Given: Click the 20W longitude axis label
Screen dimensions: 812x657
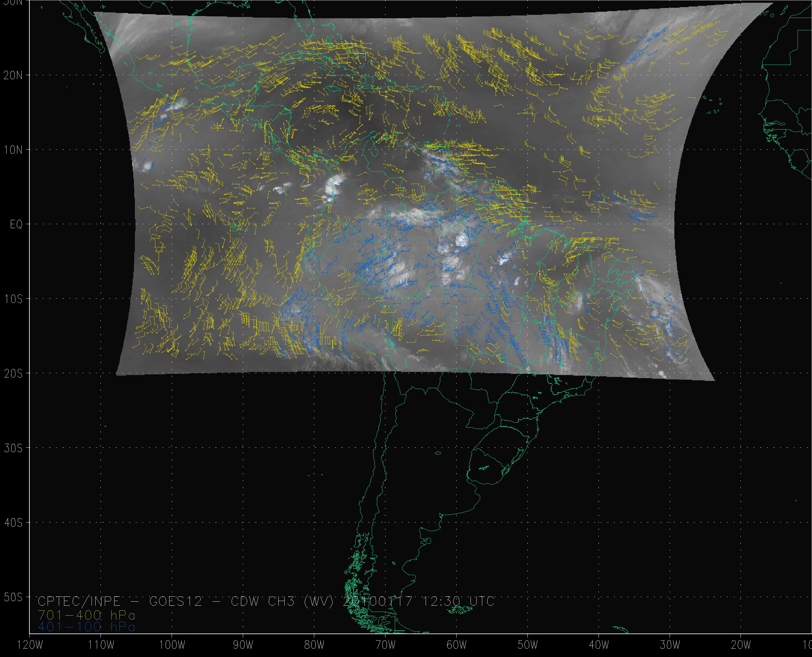Looking at the screenshot, I should coord(741,645).
